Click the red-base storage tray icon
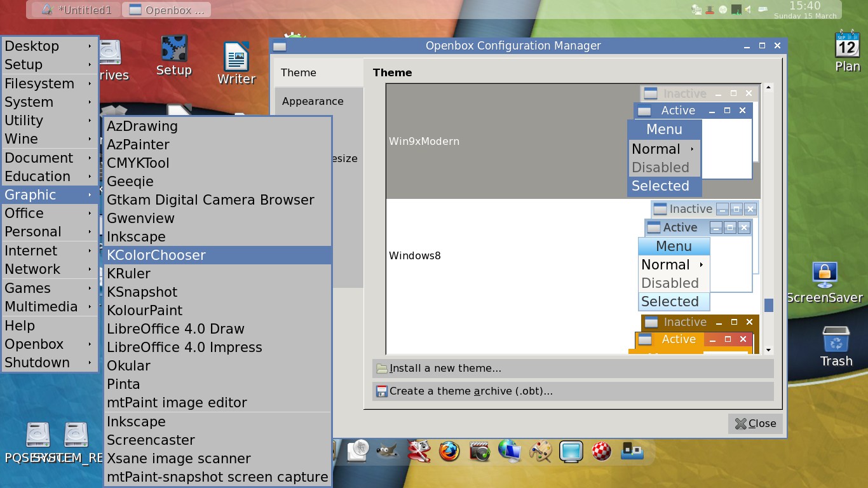Viewport: 868px width, 488px height. click(x=710, y=10)
